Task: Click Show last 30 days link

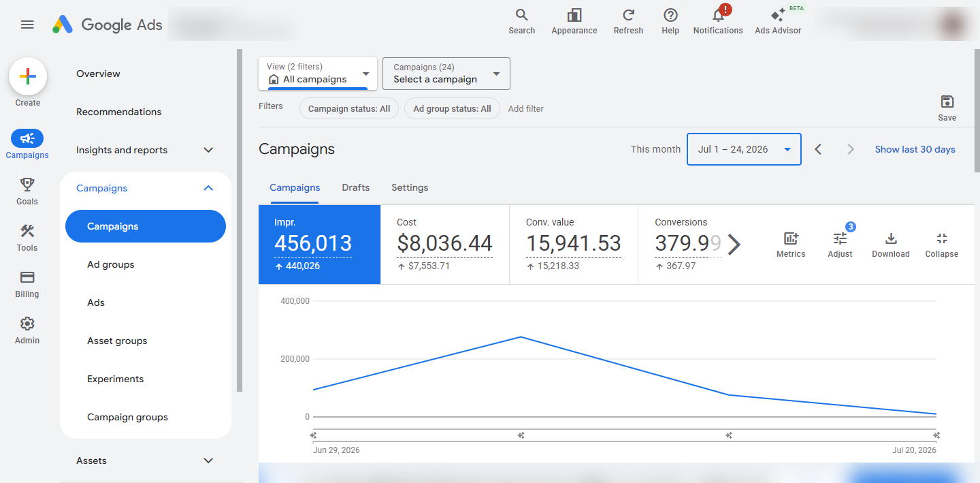Action: click(915, 149)
